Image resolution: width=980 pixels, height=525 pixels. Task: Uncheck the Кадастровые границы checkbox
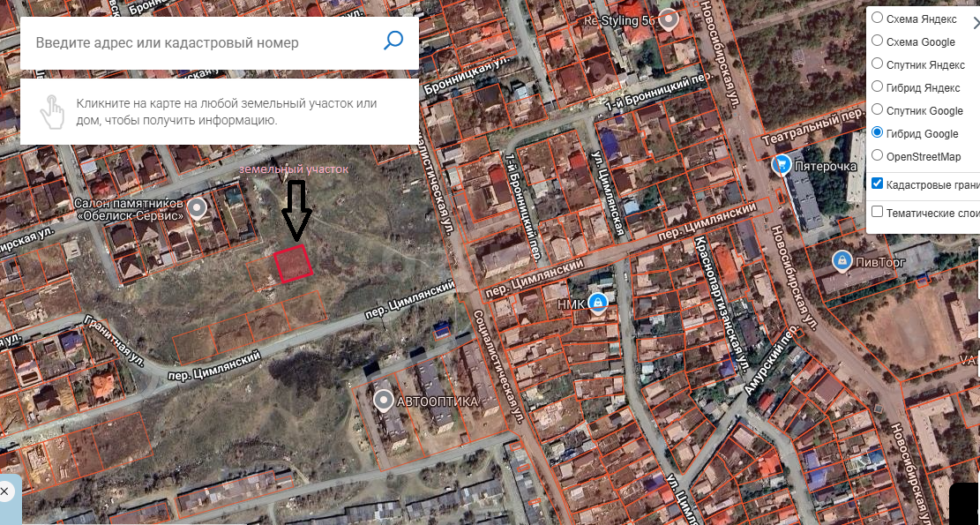pyautogui.click(x=877, y=184)
